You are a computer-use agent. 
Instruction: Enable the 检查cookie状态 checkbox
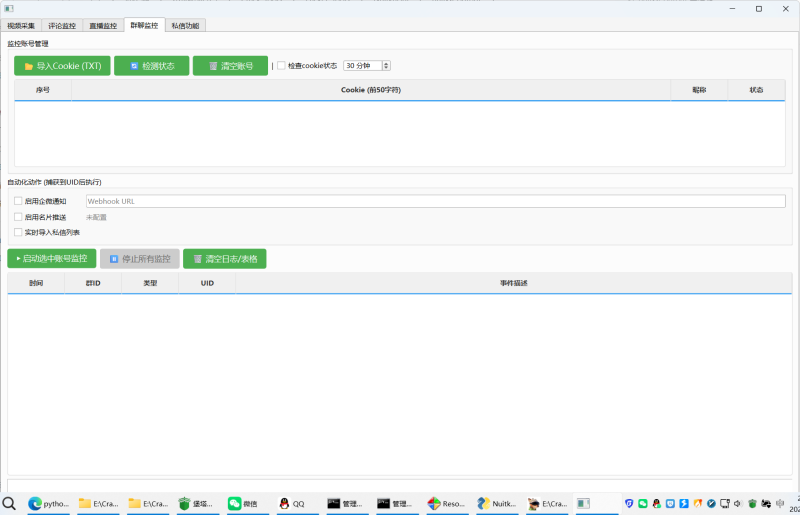pos(282,66)
